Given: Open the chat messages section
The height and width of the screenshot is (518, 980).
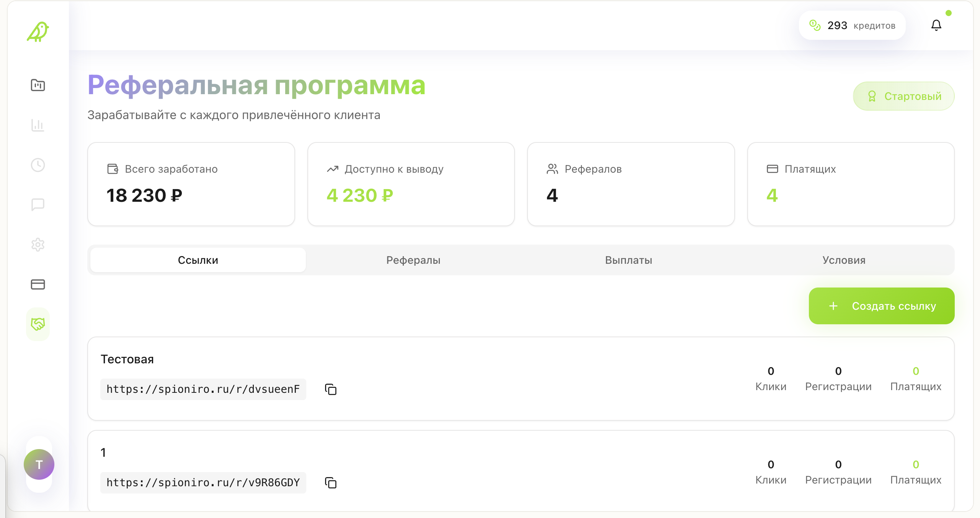Looking at the screenshot, I should click(38, 205).
